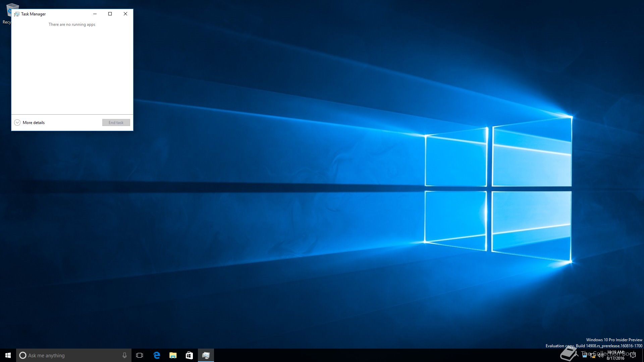Image resolution: width=644 pixels, height=362 pixels.
Task: Click the performance monitor tray icon
Action: point(585,355)
